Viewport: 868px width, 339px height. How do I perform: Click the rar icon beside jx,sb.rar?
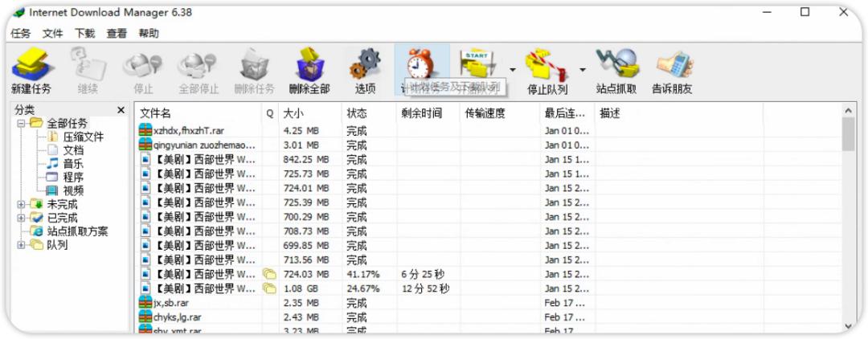point(145,303)
